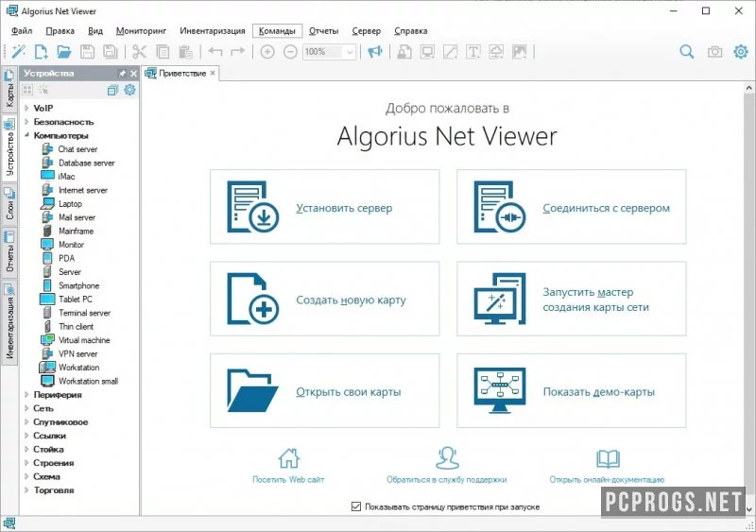Screen dimensions: 756x532
Task: Zoom in with the plus icon
Action: pos(267,52)
